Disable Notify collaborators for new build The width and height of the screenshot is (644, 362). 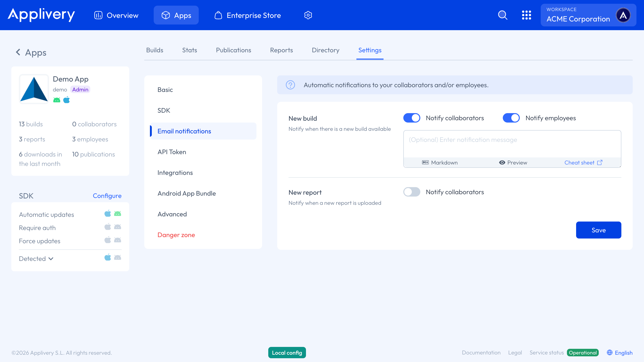pos(412,118)
